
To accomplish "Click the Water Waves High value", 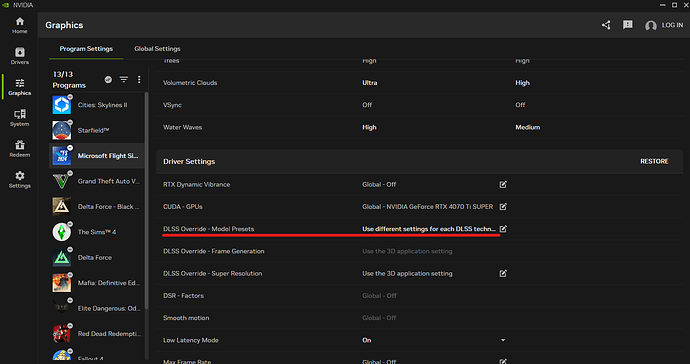I will coord(369,127).
